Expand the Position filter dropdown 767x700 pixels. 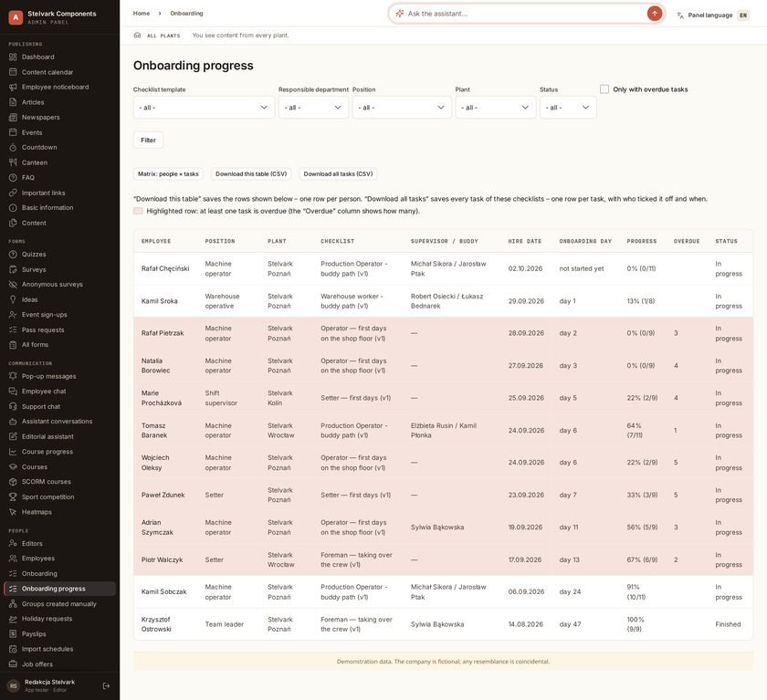pyautogui.click(x=402, y=108)
